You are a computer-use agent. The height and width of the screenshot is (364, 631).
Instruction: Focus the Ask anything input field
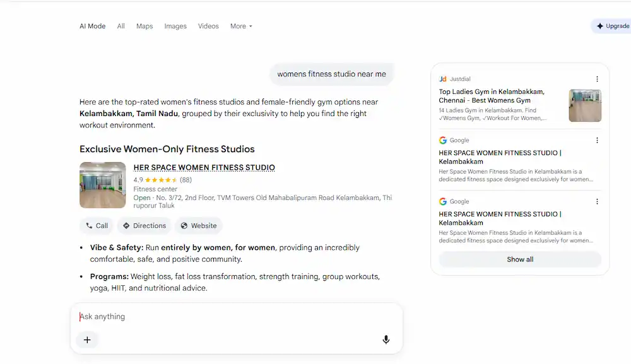coord(236,317)
